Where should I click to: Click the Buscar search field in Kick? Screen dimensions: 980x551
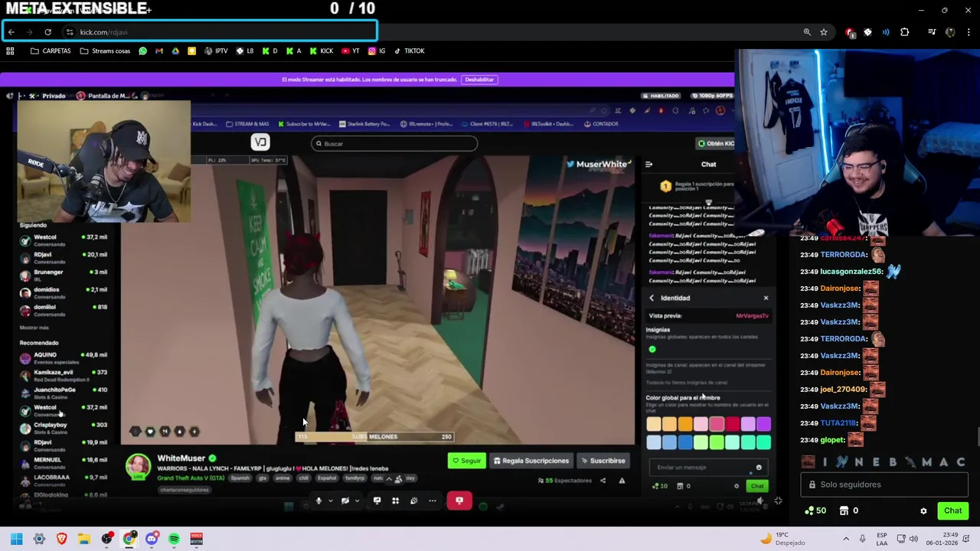coord(394,144)
